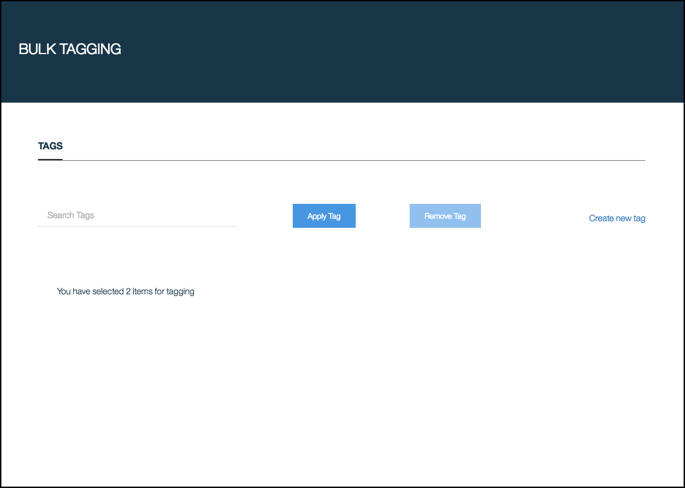Select the Search Tags placeholder text
Image resolution: width=685 pixels, height=488 pixels.
click(x=71, y=215)
